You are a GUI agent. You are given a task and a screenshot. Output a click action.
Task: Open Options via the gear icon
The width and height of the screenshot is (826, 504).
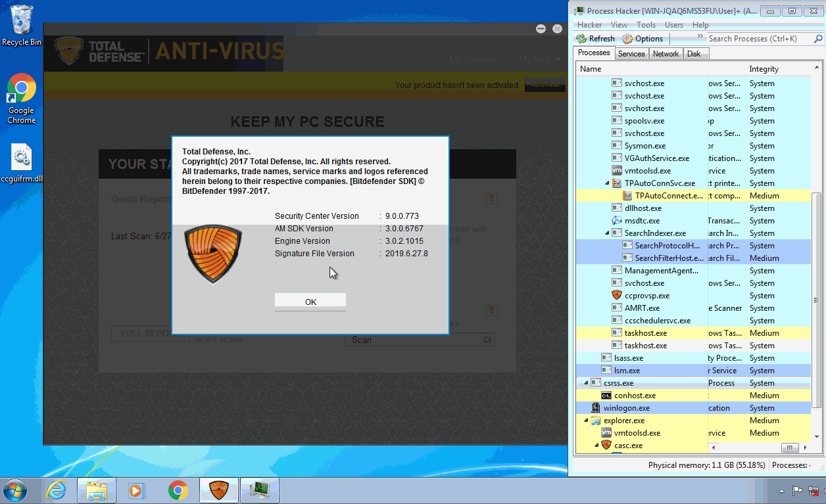(627, 39)
